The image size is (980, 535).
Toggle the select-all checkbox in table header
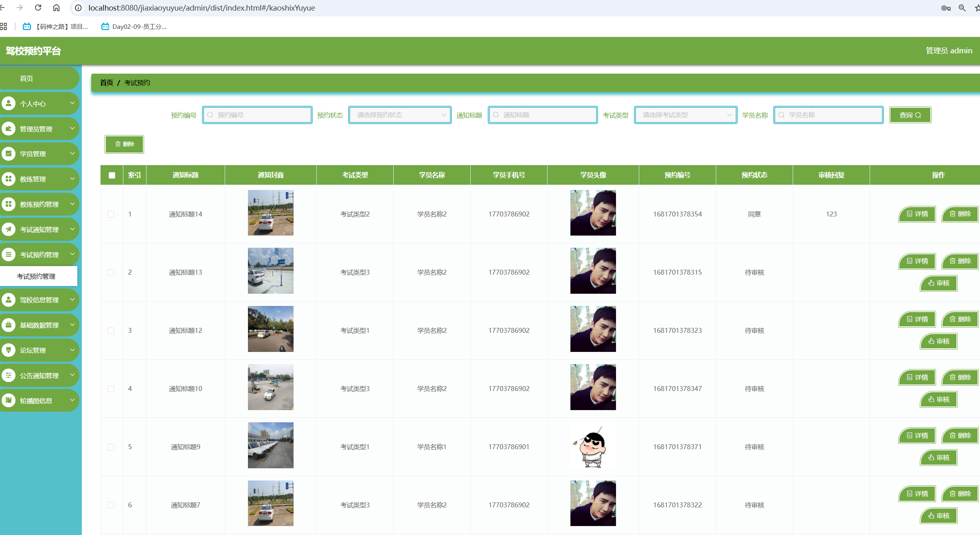[x=112, y=175]
